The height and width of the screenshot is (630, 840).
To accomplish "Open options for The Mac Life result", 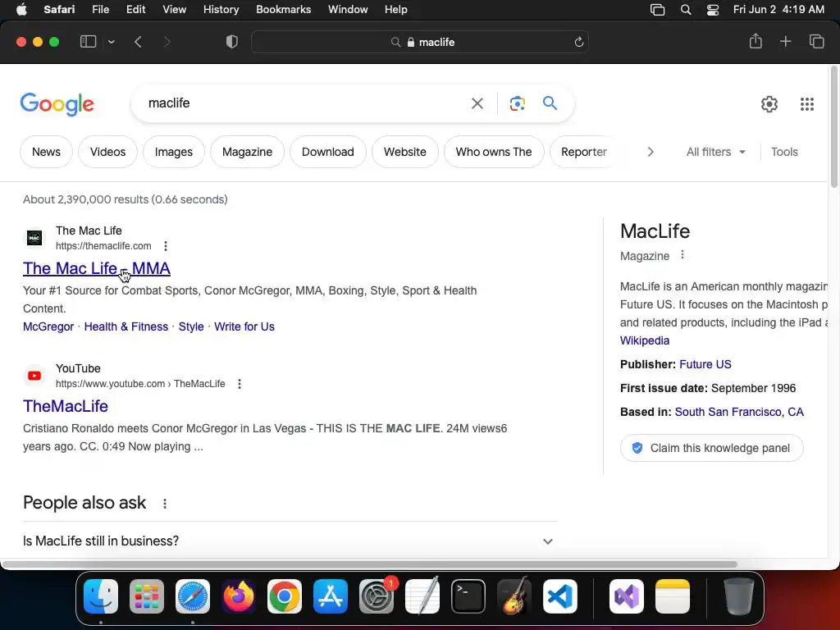I will (166, 246).
